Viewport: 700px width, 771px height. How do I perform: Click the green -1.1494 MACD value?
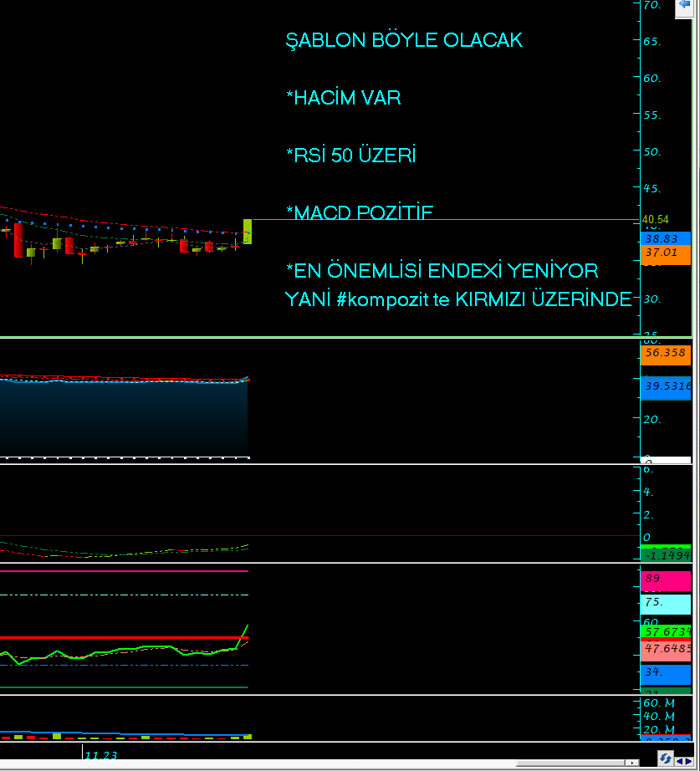coord(666,555)
